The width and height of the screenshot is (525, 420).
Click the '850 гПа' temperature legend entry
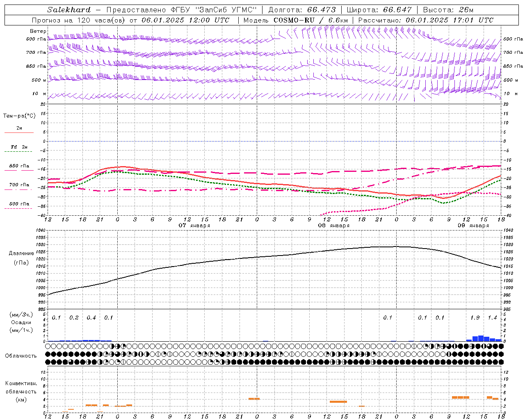(19, 166)
